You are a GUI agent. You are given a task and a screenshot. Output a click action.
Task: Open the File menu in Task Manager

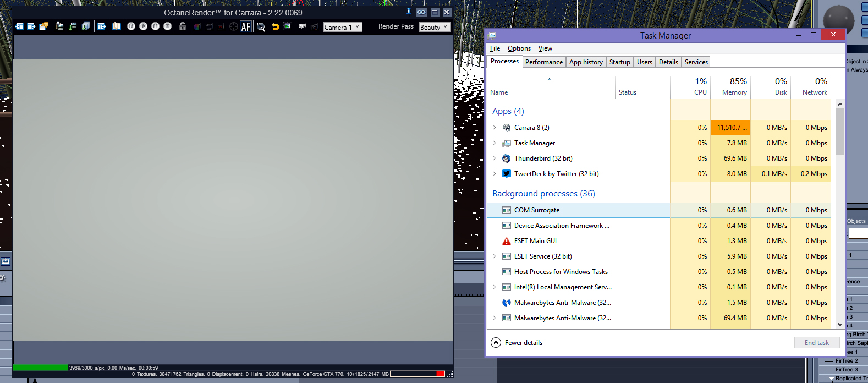(495, 48)
